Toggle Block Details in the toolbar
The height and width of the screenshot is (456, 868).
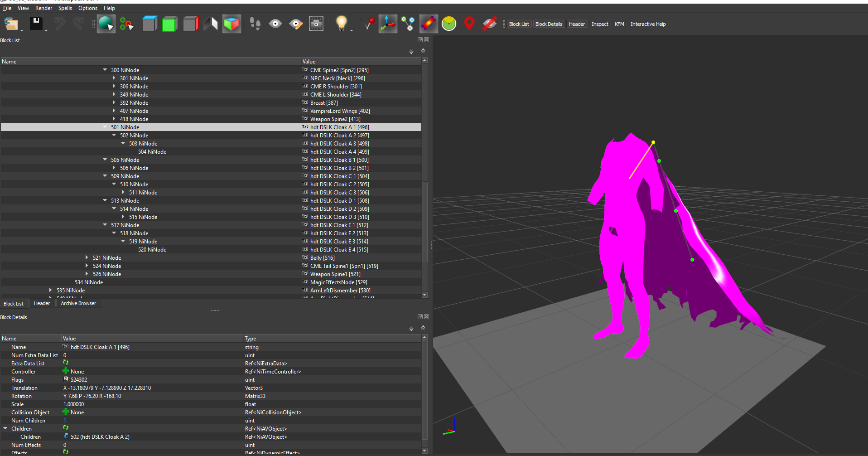click(x=549, y=24)
